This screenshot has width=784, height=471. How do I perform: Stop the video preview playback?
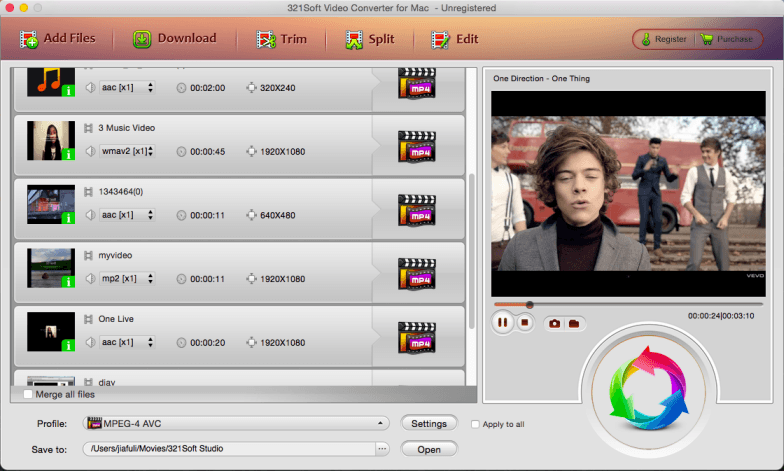(524, 322)
